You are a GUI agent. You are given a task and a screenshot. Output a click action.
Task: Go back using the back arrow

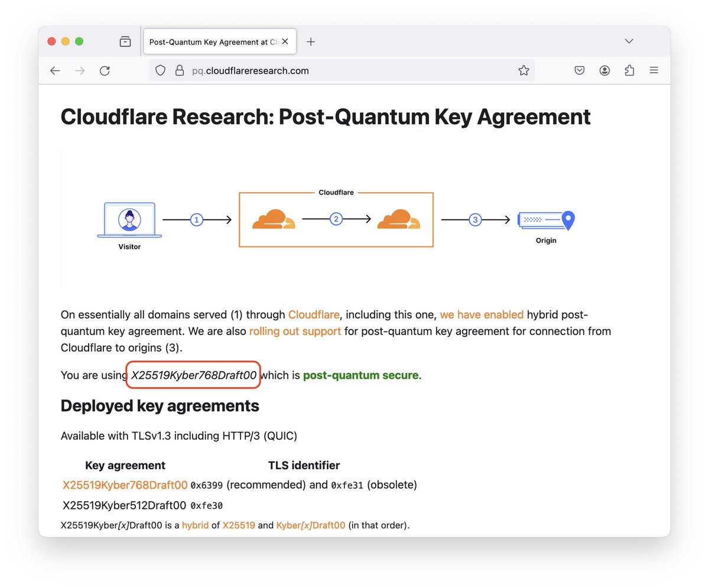pyautogui.click(x=55, y=71)
